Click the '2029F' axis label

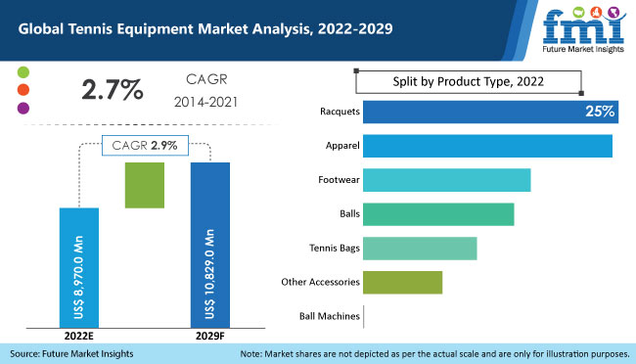tap(210, 336)
